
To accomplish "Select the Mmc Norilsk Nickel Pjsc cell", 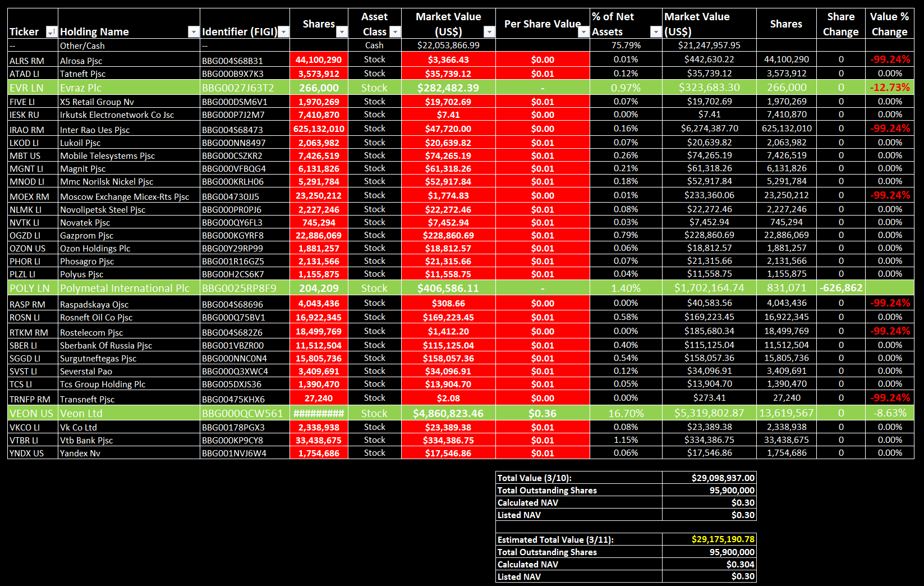I will coord(129,181).
